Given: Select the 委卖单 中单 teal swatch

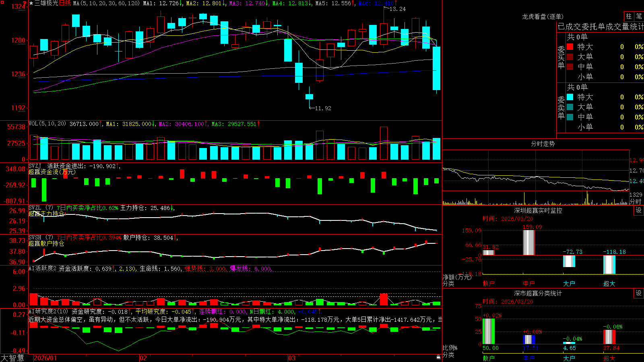Looking at the screenshot, I should coord(570,117).
